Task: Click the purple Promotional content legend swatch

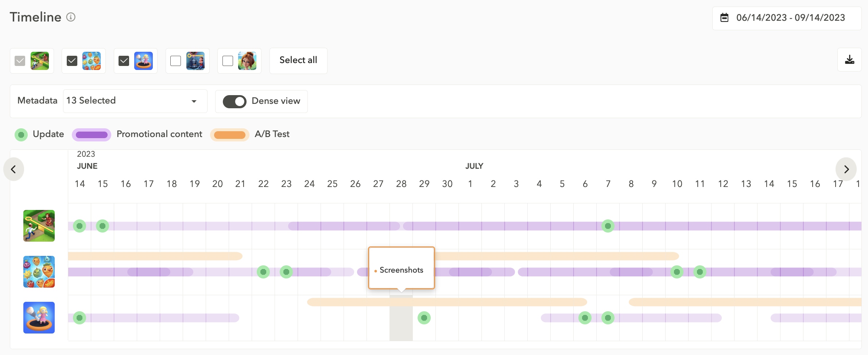Action: [x=92, y=134]
